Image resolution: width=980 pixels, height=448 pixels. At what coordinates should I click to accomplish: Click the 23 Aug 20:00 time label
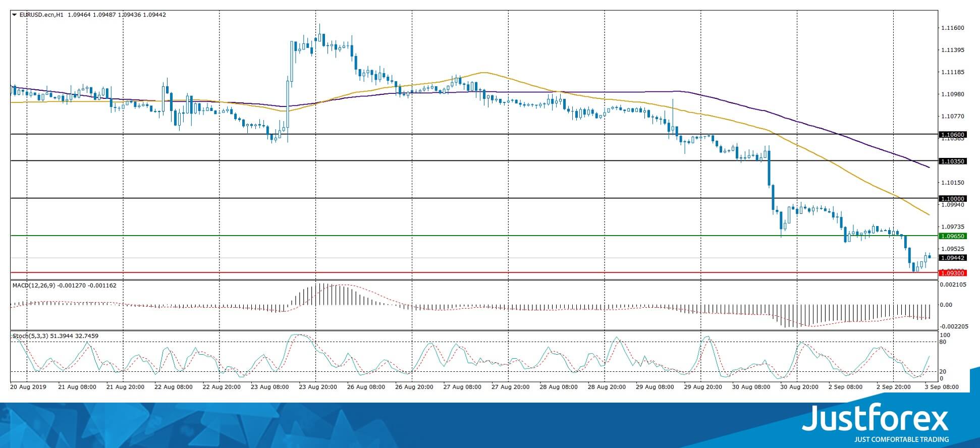coord(318,387)
